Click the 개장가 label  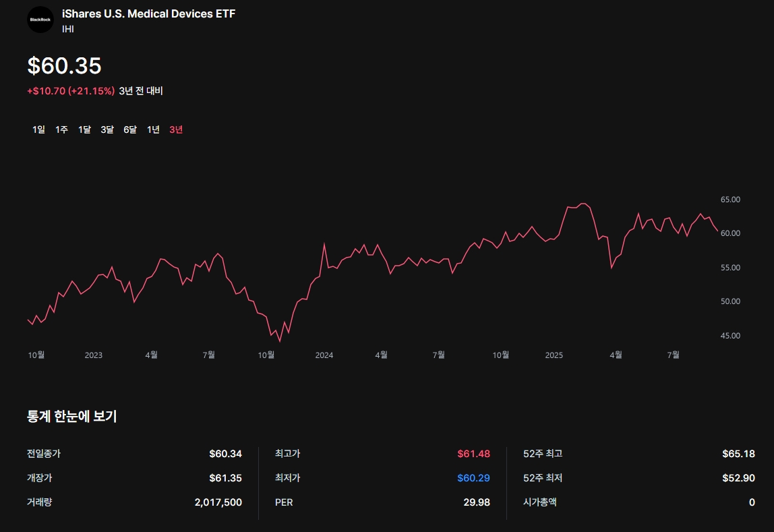tap(40, 477)
